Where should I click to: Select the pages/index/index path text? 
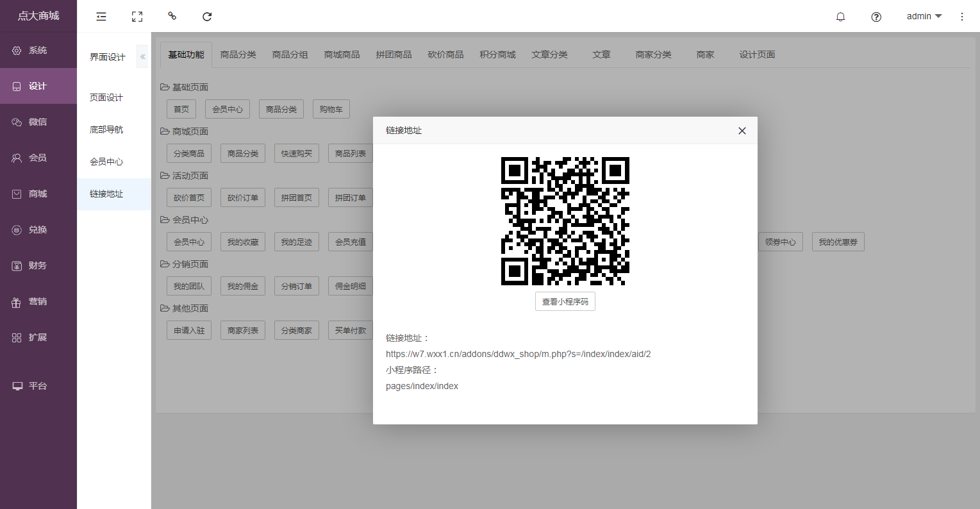[422, 386]
